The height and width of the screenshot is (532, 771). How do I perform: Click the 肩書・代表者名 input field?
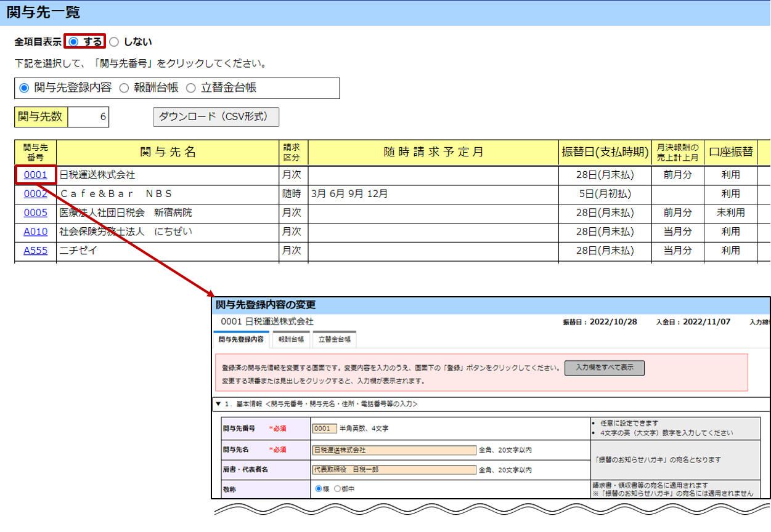pos(394,470)
